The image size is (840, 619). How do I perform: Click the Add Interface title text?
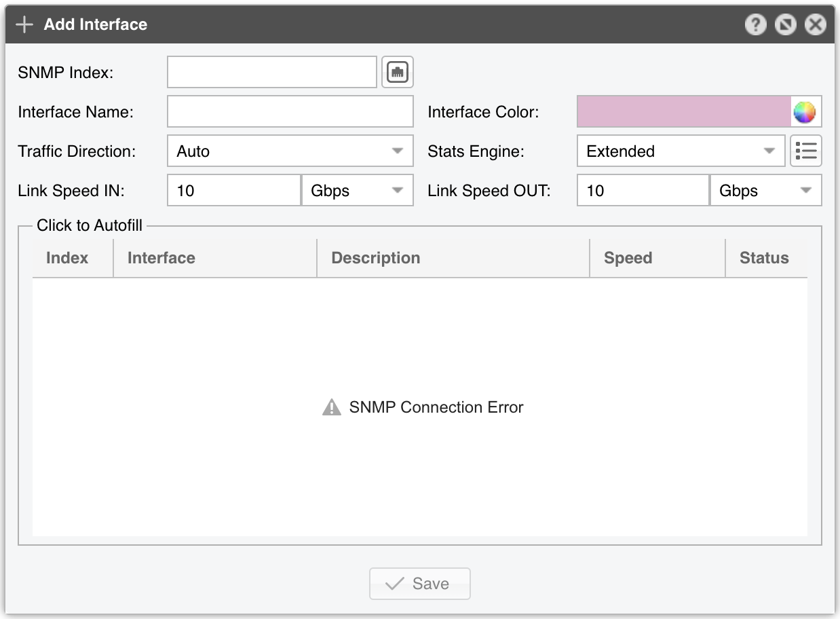tap(96, 24)
